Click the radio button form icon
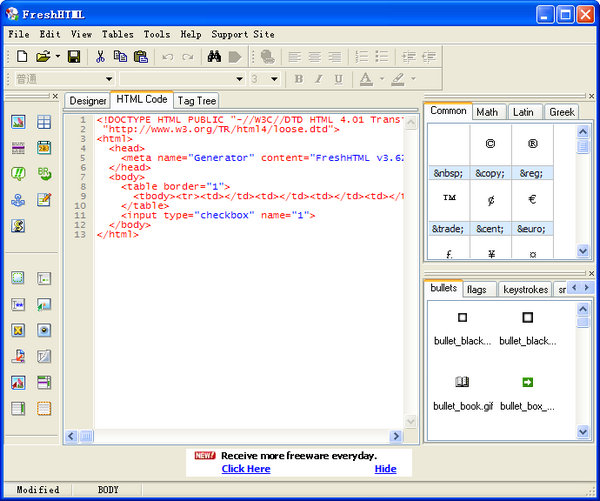This screenshot has height=501, width=600. 44,330
